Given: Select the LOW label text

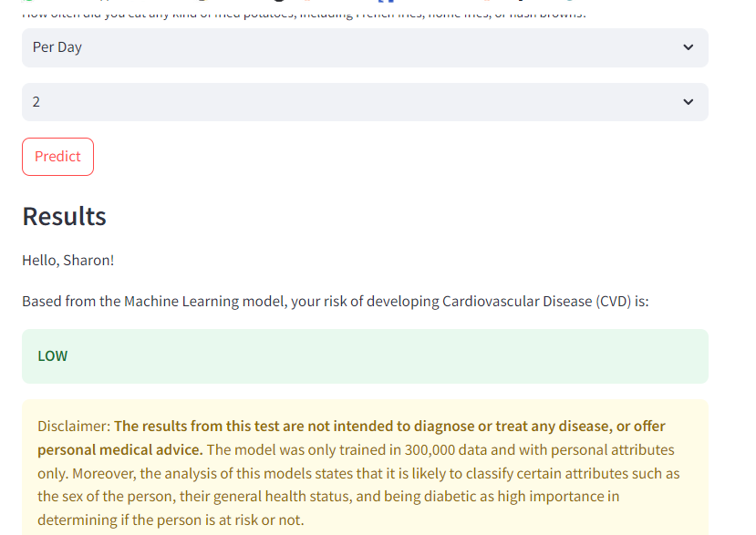Looking at the screenshot, I should pos(53,356).
